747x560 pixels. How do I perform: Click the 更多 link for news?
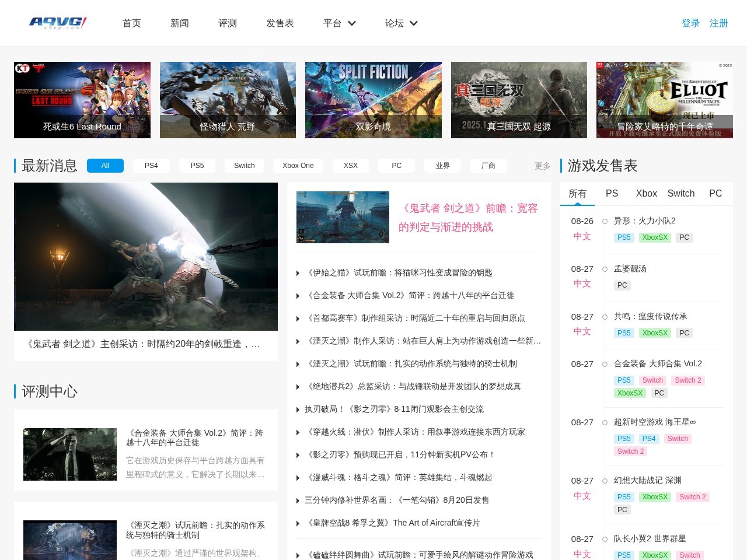pos(543,166)
